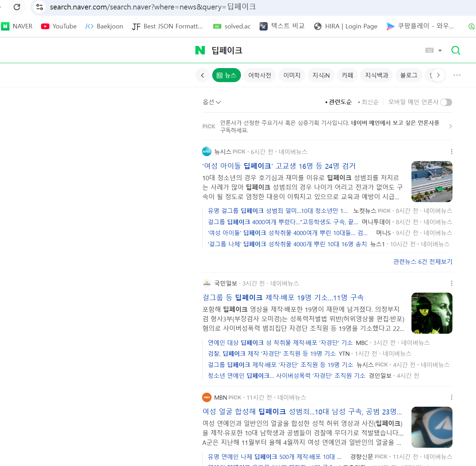
Task: Open the 쿠팡플레이 bookmark
Action: 420,26
